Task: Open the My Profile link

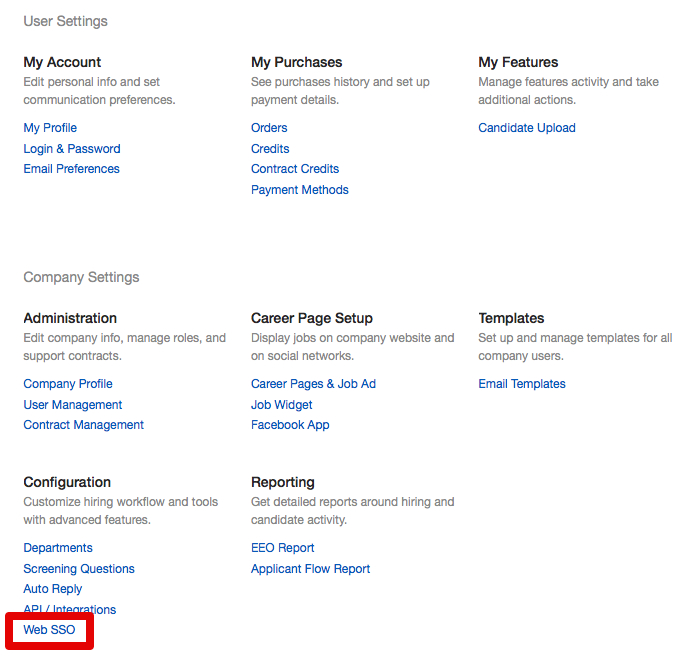Action: click(x=50, y=128)
